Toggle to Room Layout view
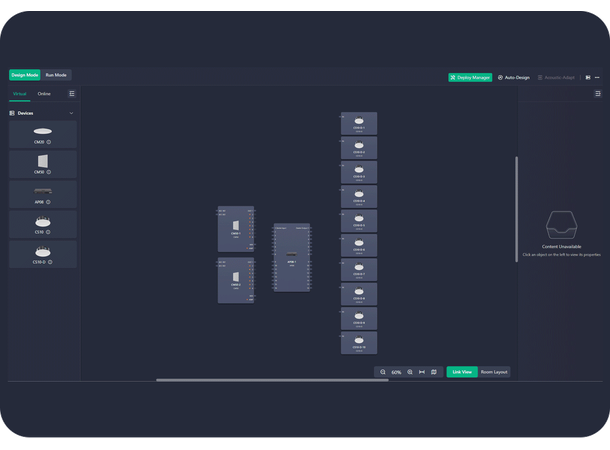610x450 pixels. tap(494, 372)
